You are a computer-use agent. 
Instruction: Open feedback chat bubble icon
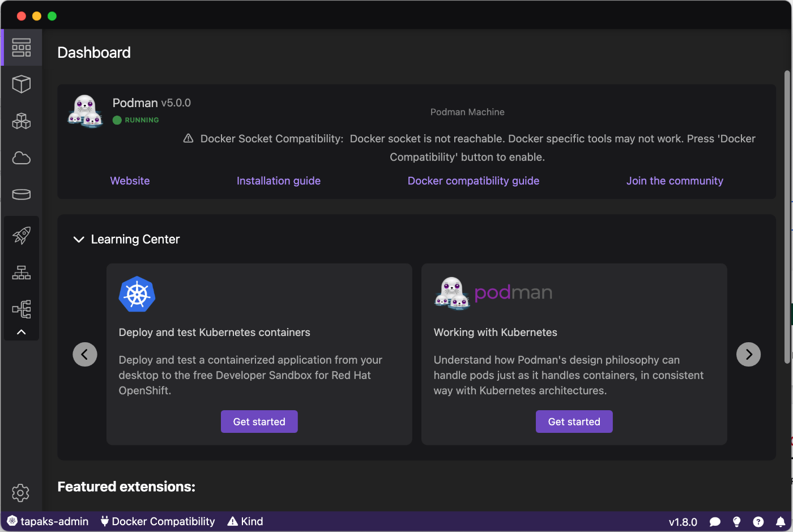(715, 522)
